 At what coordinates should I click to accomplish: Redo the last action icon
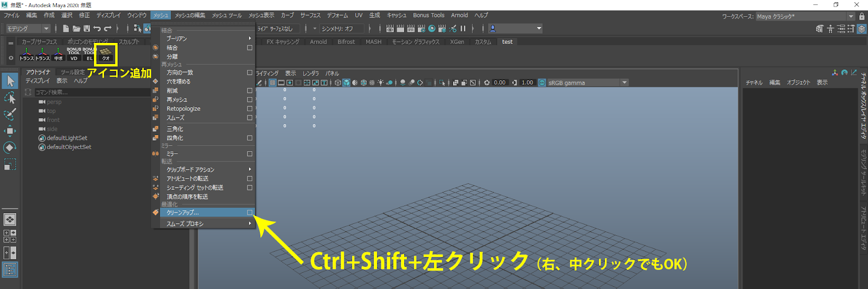(x=107, y=29)
